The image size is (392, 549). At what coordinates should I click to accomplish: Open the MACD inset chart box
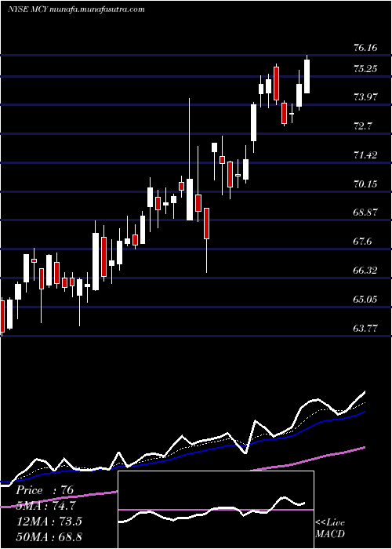(x=216, y=510)
